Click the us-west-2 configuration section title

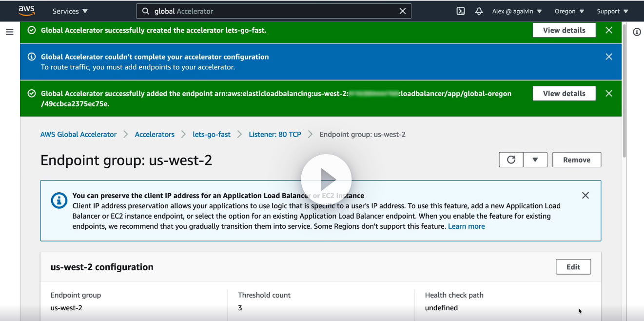point(102,267)
